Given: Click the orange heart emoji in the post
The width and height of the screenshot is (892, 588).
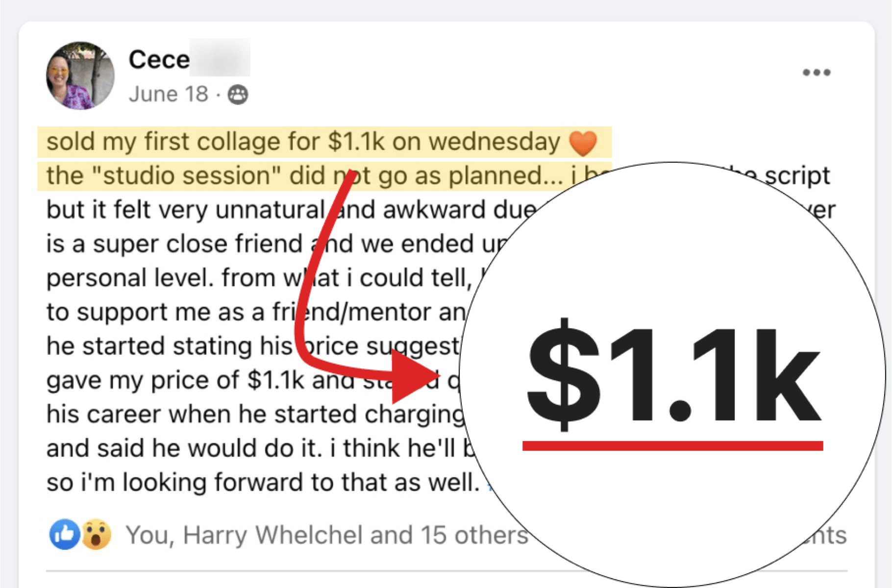Looking at the screenshot, I should point(583,143).
